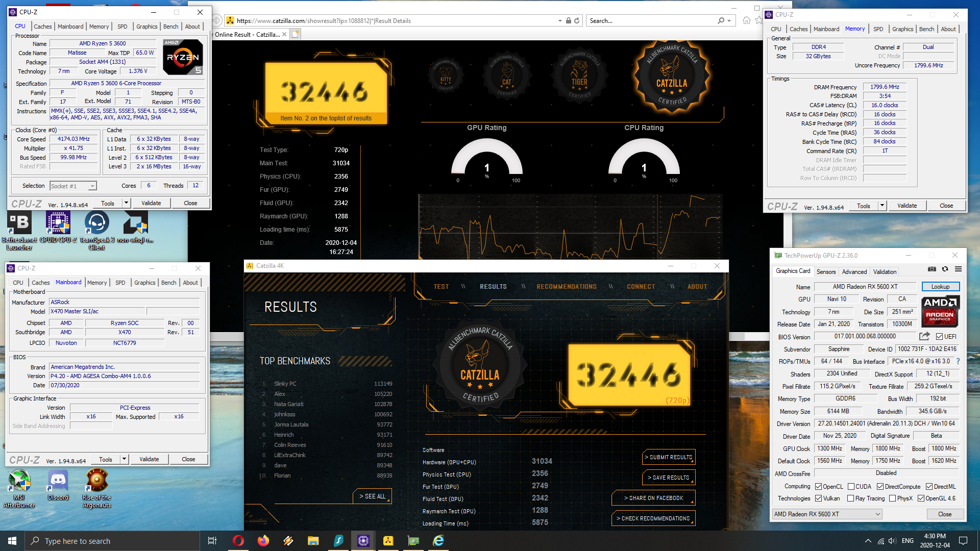Open Graphics tab in CPU-Z Mainboard window
Screen dimensions: 980x551
(145, 283)
